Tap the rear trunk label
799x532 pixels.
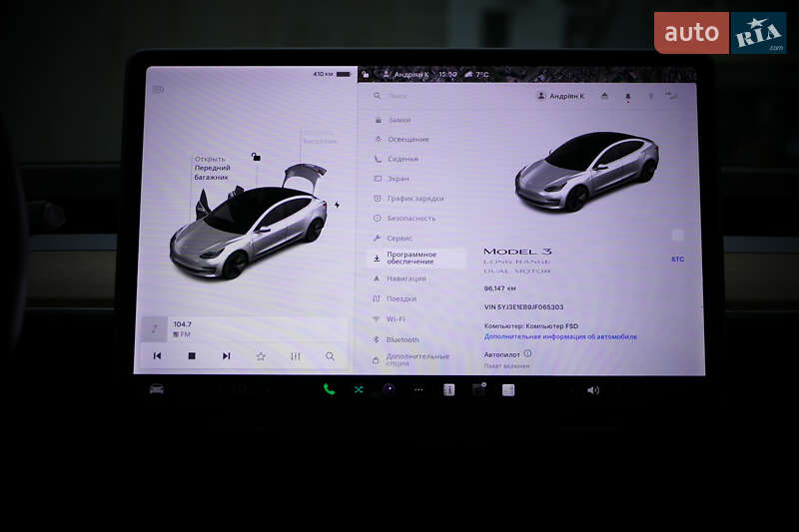320,138
